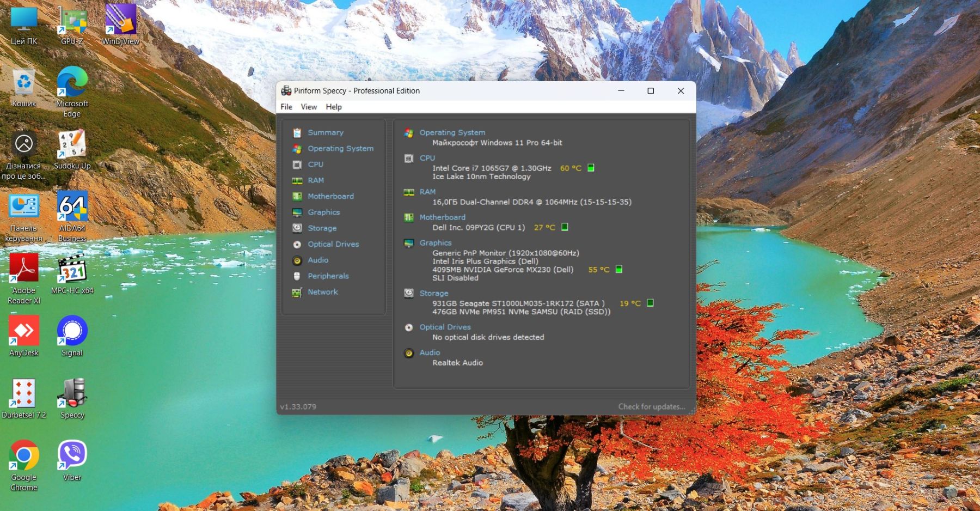Click the speaker icon beside Audio heading
Screen dimensions: 980x511
pos(409,353)
